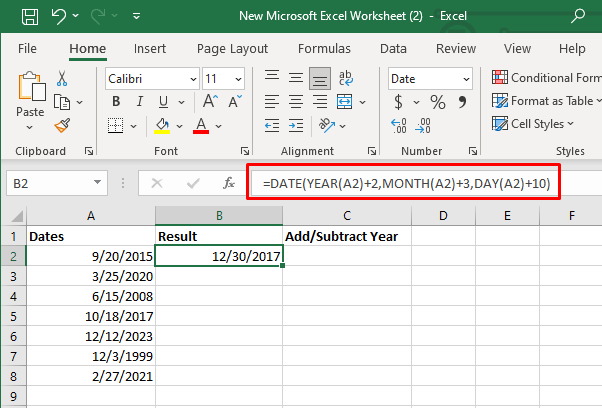Toggle Center alignment
The image size is (602, 408).
[x=296, y=102]
